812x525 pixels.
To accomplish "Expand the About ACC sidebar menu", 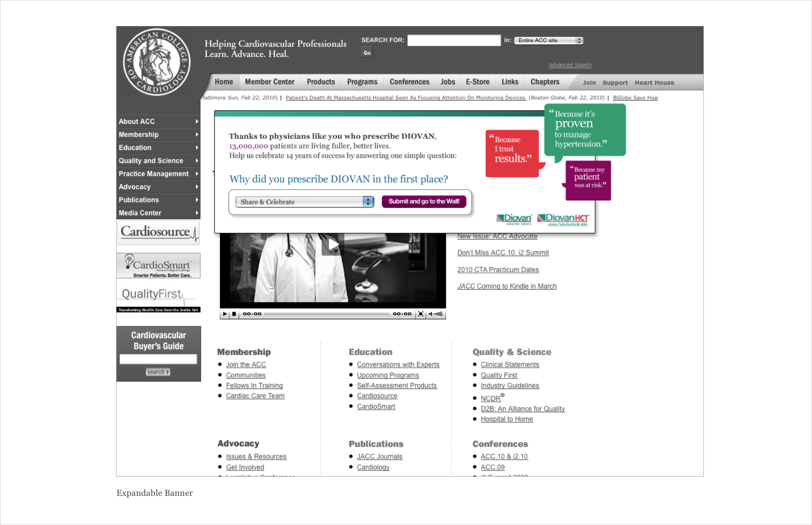I will [x=158, y=121].
